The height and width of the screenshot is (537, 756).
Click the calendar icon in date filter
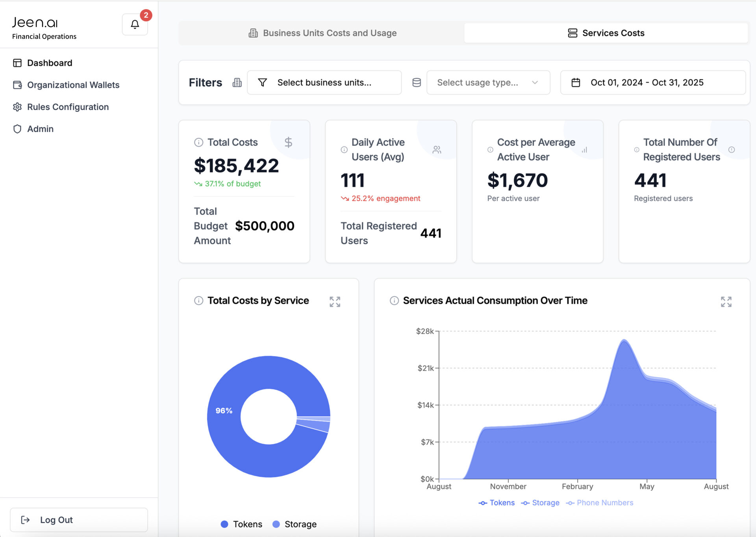click(575, 83)
